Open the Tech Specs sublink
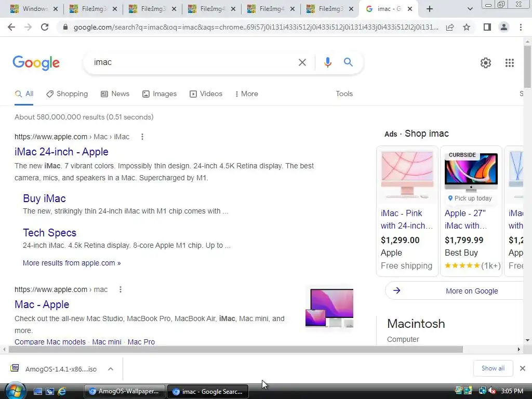Screen dimensions: 532x399 (49, 233)
